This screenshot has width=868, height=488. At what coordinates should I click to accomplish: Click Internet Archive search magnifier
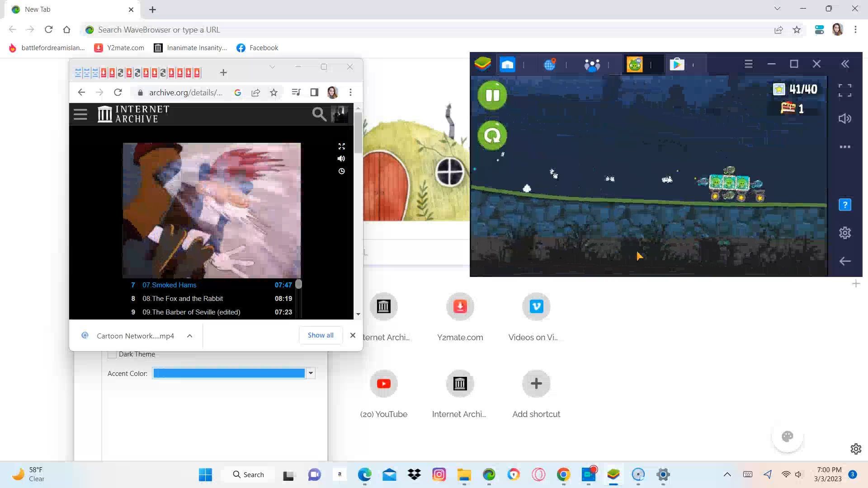pos(319,114)
